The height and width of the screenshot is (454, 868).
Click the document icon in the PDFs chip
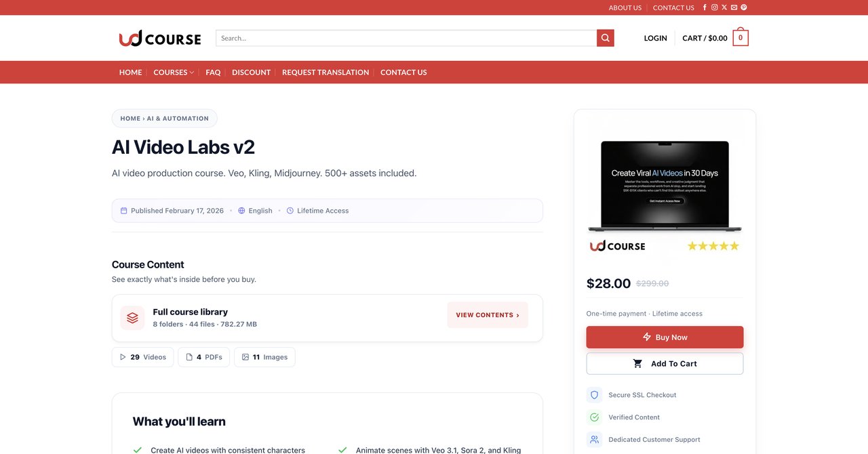[x=189, y=357]
